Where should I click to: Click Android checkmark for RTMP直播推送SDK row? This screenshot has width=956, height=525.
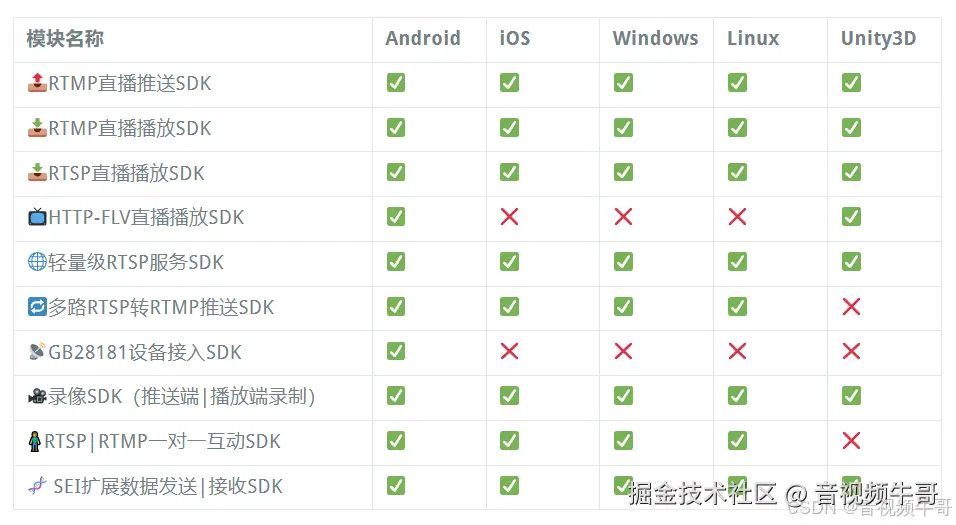pos(396,82)
